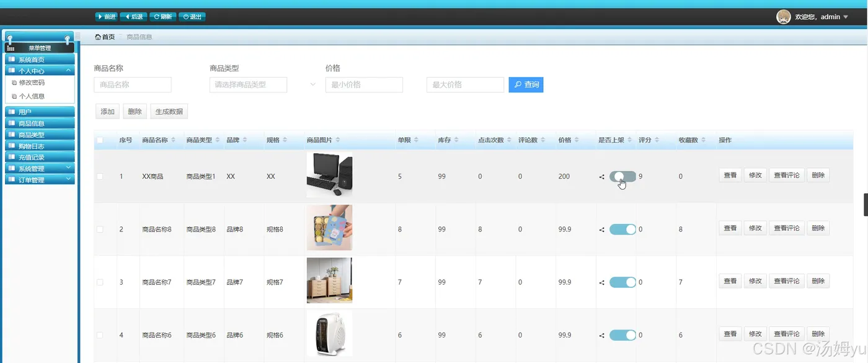Viewport: 868px width, 363px height.
Task: Open the 商品类型 sidebar menu
Action: (40, 134)
